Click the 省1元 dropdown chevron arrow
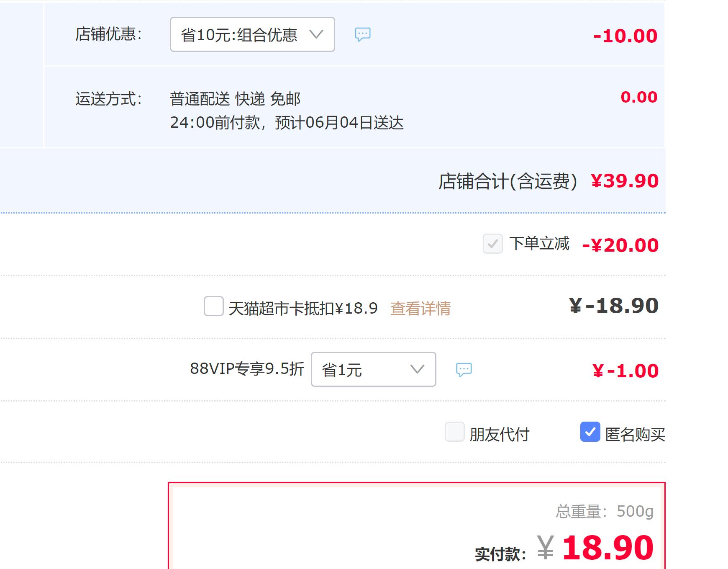The image size is (728, 569). pyautogui.click(x=417, y=369)
